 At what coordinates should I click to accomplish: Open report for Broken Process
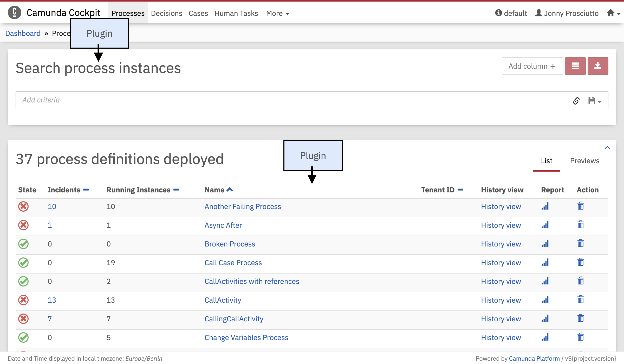[x=545, y=244]
